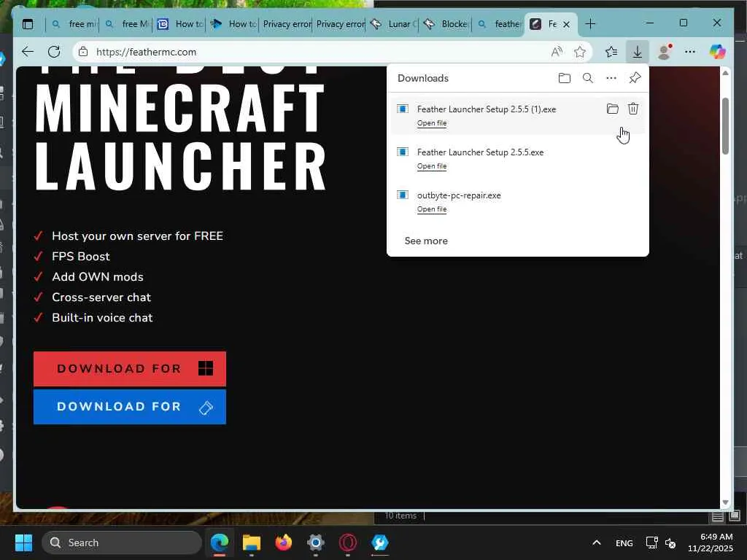The image size is (747, 560).
Task: Click scrollbar down arrow on page
Action: point(725,502)
